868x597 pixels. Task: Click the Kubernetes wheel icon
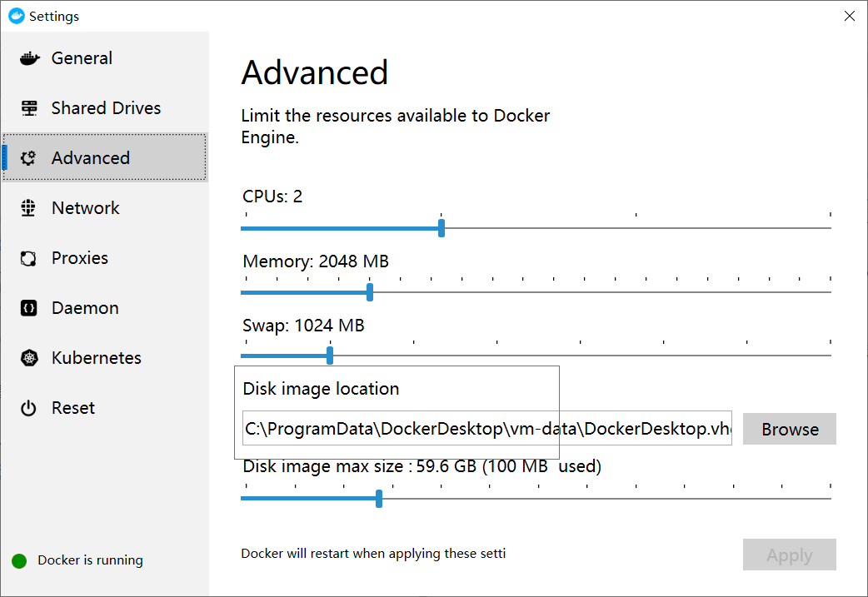[x=29, y=358]
